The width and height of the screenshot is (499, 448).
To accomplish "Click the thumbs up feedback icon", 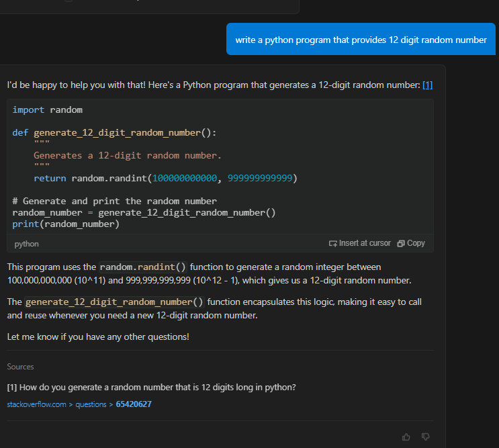I will pos(406,437).
